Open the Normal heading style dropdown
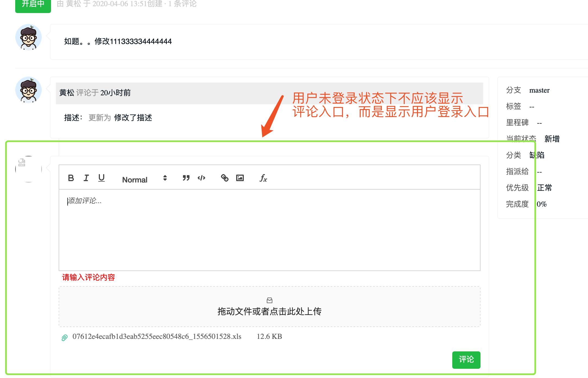Viewport: 588px width, 378px height. 144,179
